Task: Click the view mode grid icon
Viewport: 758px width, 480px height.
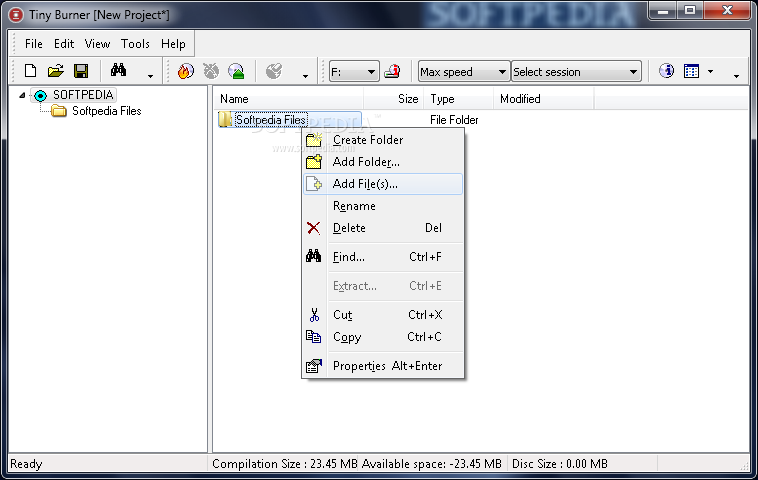Action: pos(691,71)
